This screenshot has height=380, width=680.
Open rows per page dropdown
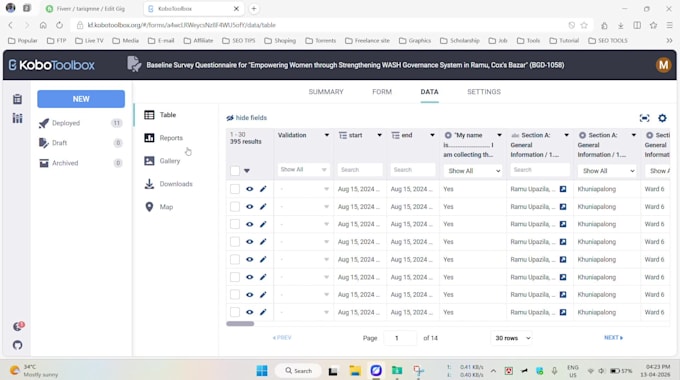(x=512, y=338)
